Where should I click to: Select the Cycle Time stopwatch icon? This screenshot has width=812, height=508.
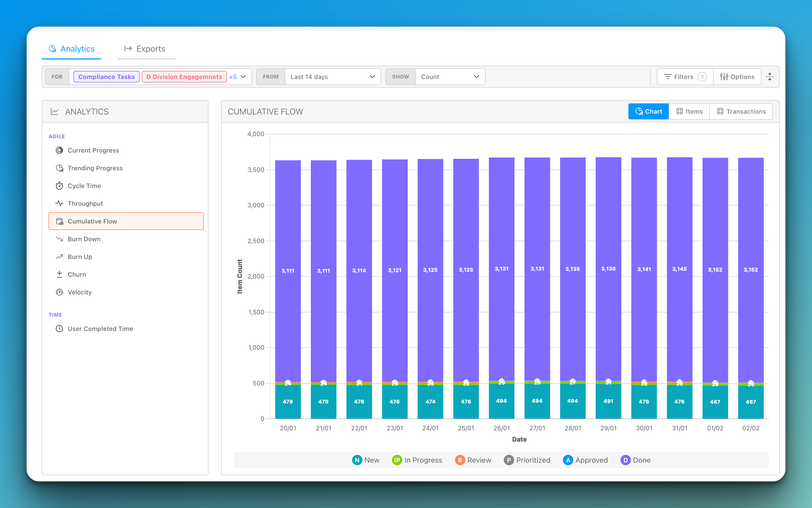(x=59, y=186)
